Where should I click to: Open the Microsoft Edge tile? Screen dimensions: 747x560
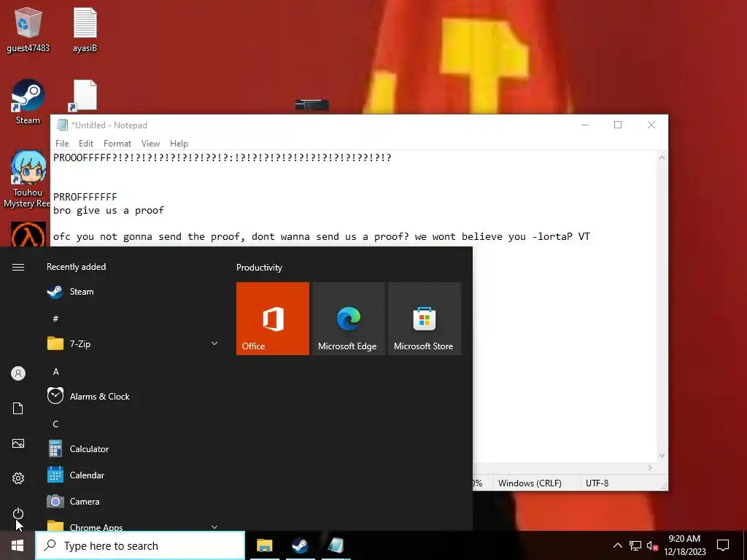348,319
